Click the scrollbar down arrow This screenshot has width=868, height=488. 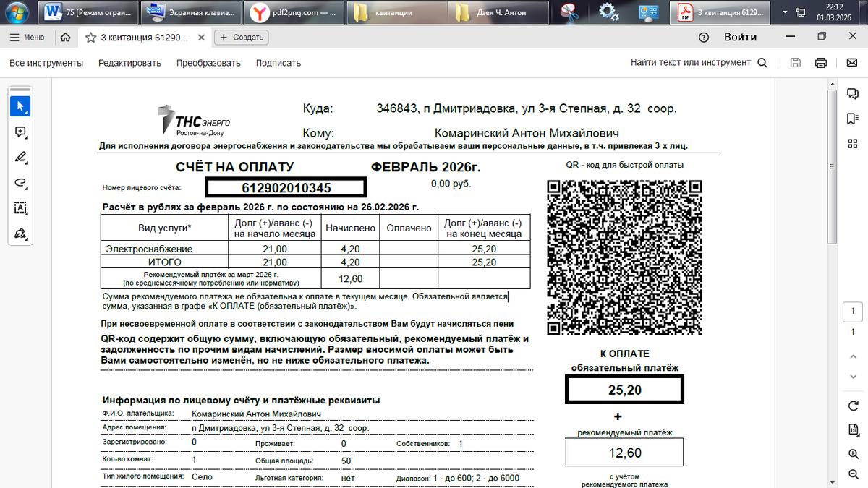[x=833, y=481]
